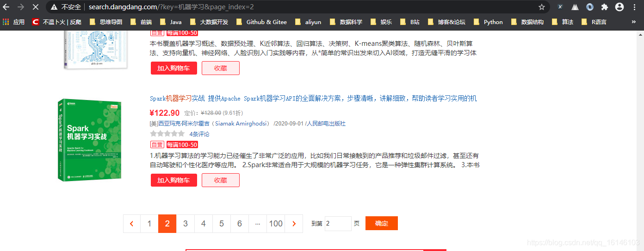Click the star rating of the Spark book
Image resolution: width=644 pixels, height=251 pixels.
(167, 134)
